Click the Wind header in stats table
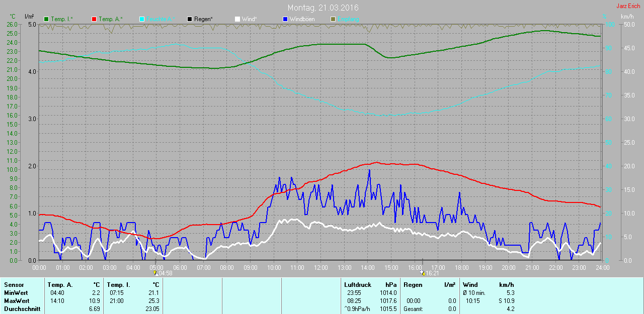The width and height of the screenshot is (644, 314). pyautogui.click(x=470, y=285)
